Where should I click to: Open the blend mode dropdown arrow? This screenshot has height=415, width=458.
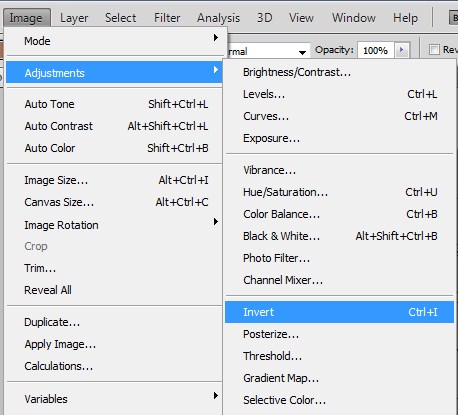click(x=302, y=52)
